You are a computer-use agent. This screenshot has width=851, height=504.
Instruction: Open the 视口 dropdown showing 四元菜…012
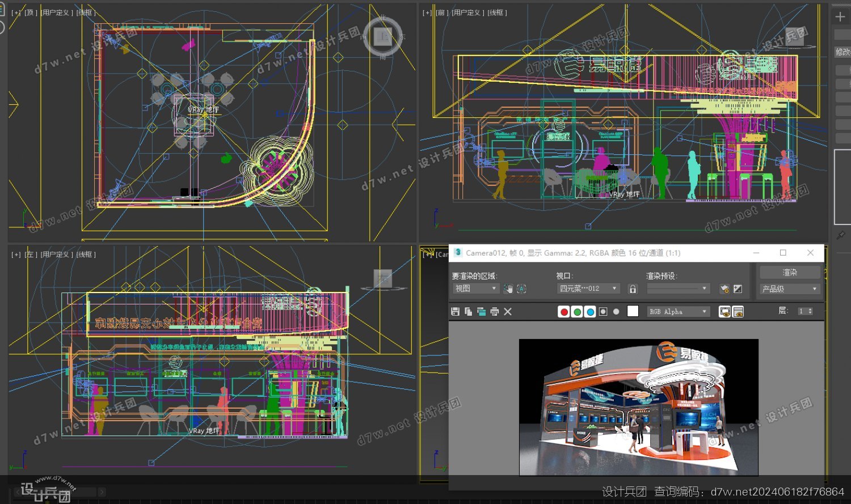[x=588, y=289]
